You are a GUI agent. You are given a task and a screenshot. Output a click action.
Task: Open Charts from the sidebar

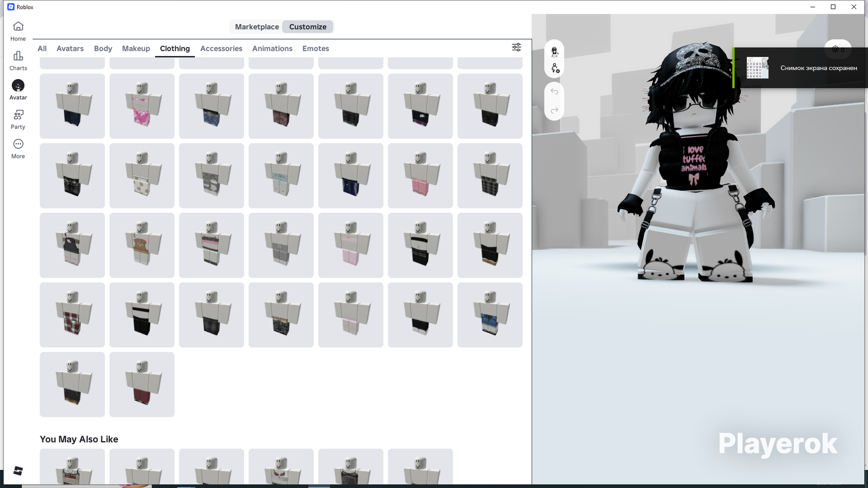tap(18, 61)
